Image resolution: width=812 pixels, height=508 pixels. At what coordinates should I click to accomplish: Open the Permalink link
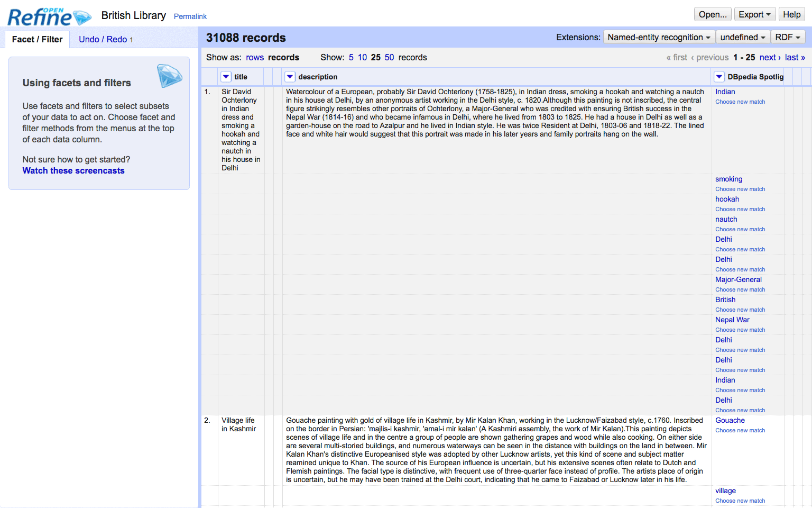tap(190, 16)
